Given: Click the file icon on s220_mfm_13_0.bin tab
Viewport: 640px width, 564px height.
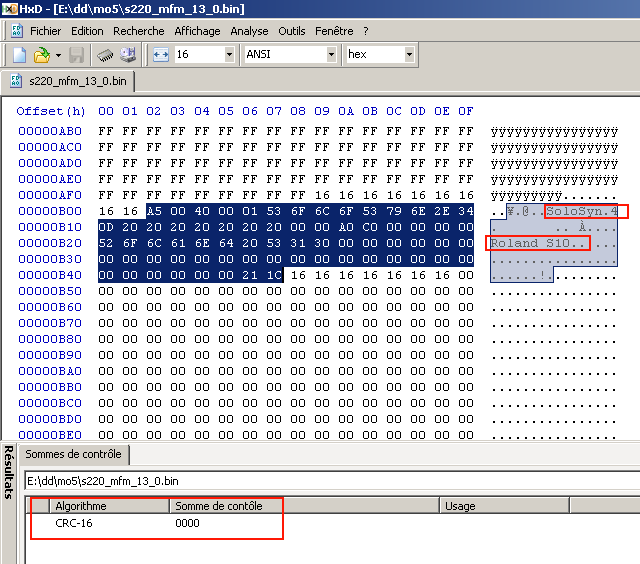Looking at the screenshot, I should tap(16, 80).
